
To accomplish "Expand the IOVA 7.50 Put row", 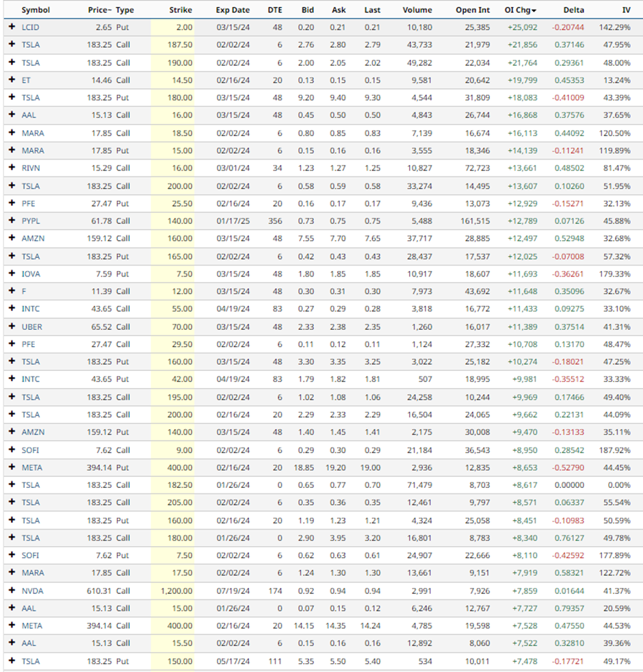I will click(x=12, y=274).
